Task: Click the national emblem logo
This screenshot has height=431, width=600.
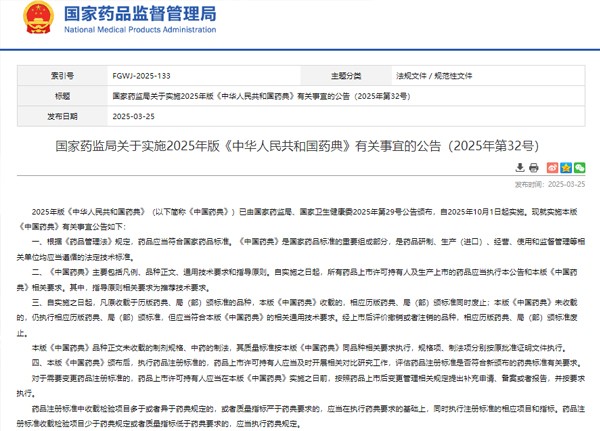Action: (38, 18)
